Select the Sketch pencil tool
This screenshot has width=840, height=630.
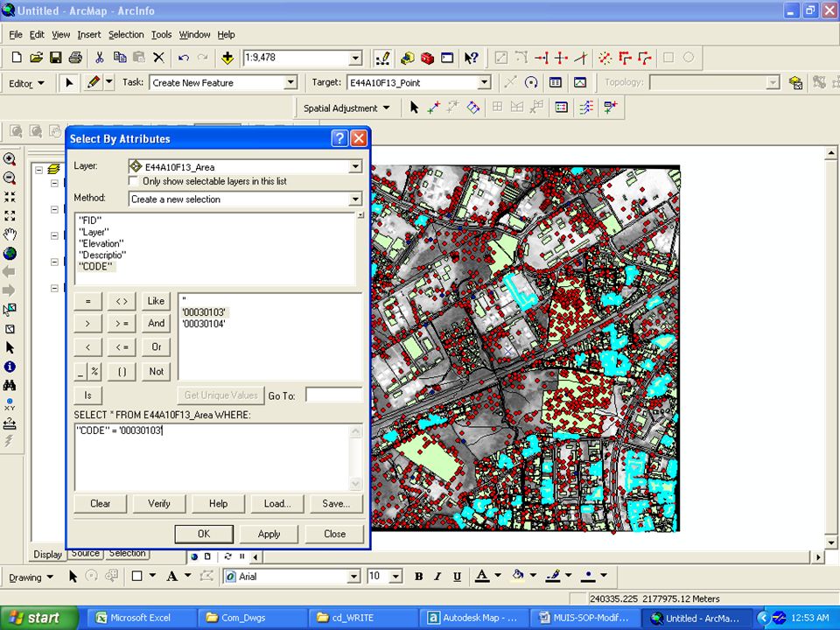click(x=94, y=82)
